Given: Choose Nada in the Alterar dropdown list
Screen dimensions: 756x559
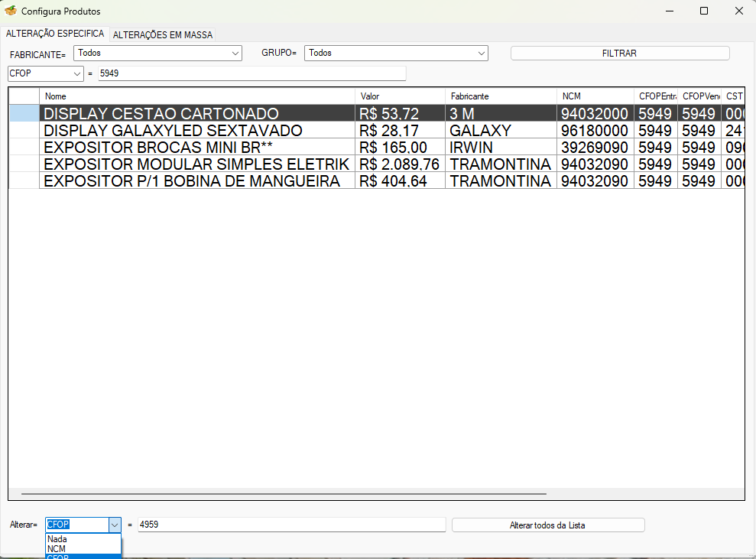Looking at the screenshot, I should tap(83, 539).
